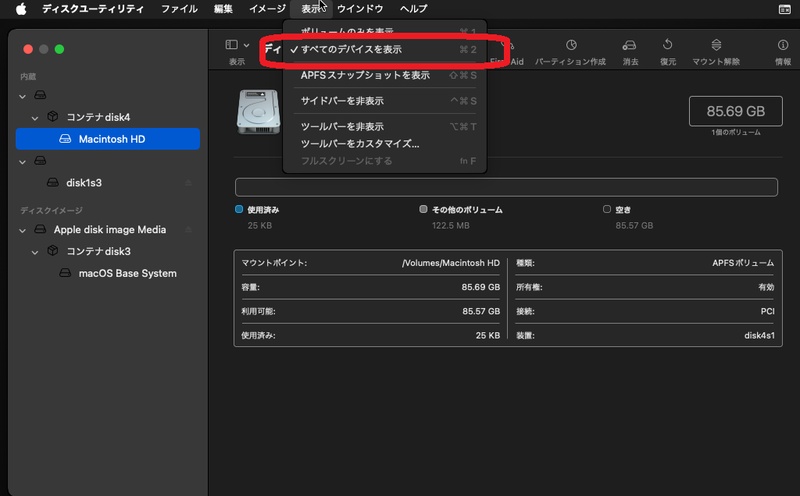
Task: Collapse the コンテナdisk4 chevron
Action: click(x=35, y=118)
